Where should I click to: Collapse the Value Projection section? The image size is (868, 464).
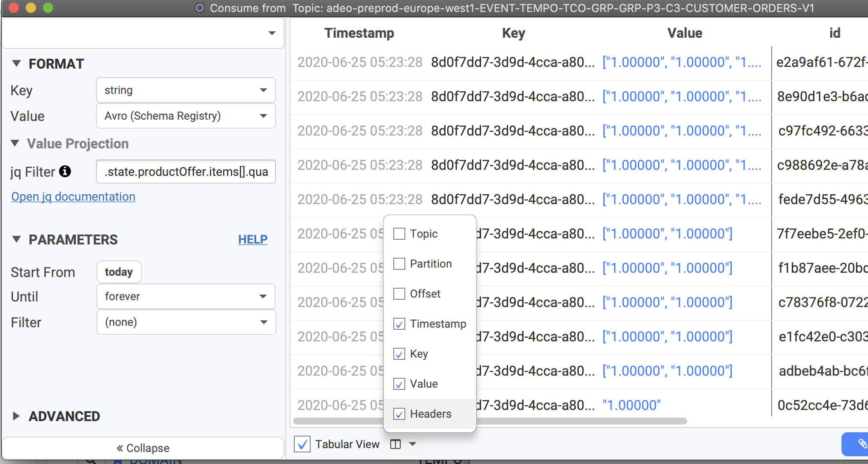tap(15, 143)
